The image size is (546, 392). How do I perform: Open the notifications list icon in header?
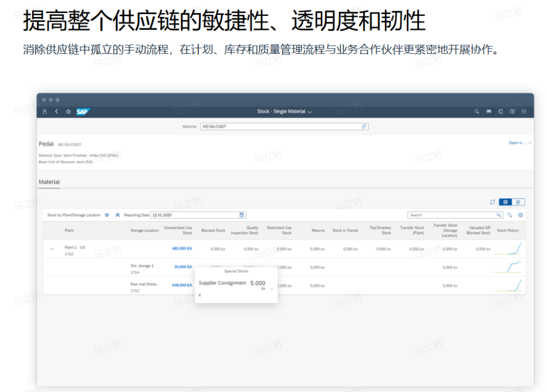[x=524, y=112]
